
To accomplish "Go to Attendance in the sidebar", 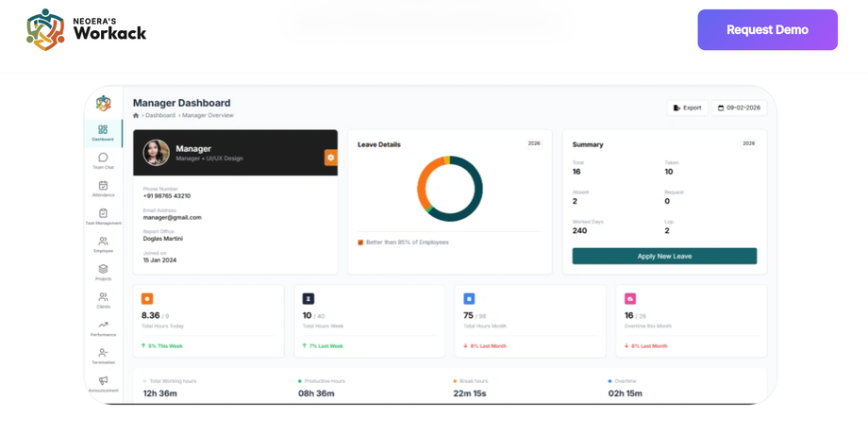I will tap(103, 186).
